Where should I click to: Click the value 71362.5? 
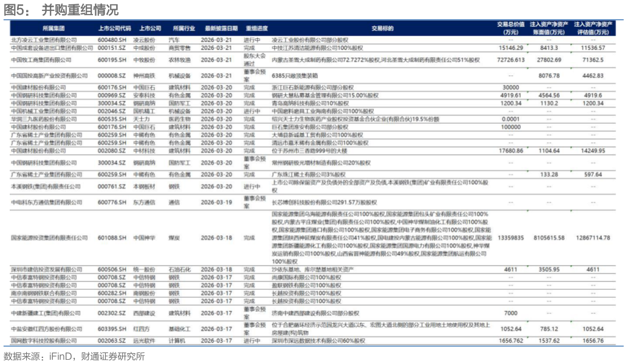click(593, 60)
